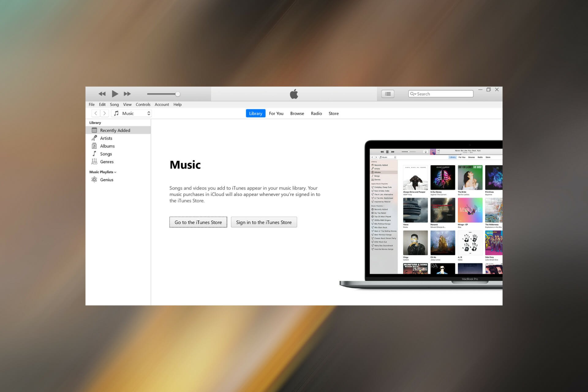The height and width of the screenshot is (392, 588).
Task: Click the forward navigation chevron
Action: point(105,113)
